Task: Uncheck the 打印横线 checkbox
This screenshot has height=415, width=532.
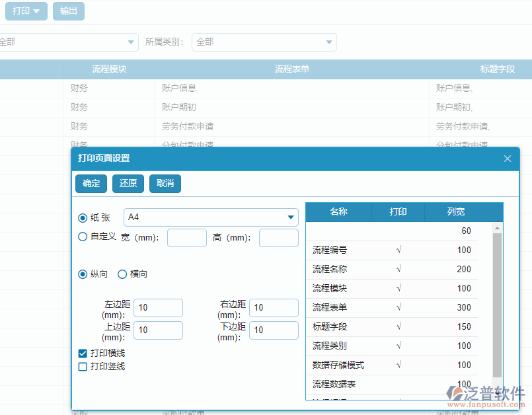Action: coord(82,352)
